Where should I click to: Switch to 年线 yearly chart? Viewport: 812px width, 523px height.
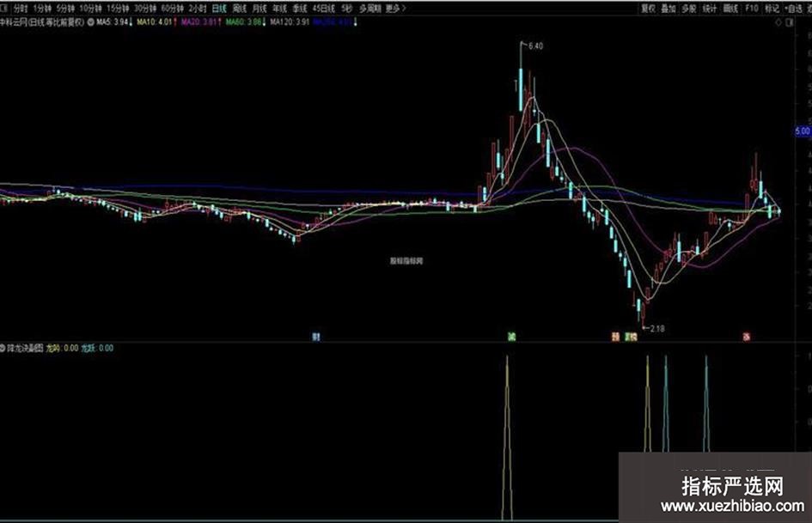point(279,9)
